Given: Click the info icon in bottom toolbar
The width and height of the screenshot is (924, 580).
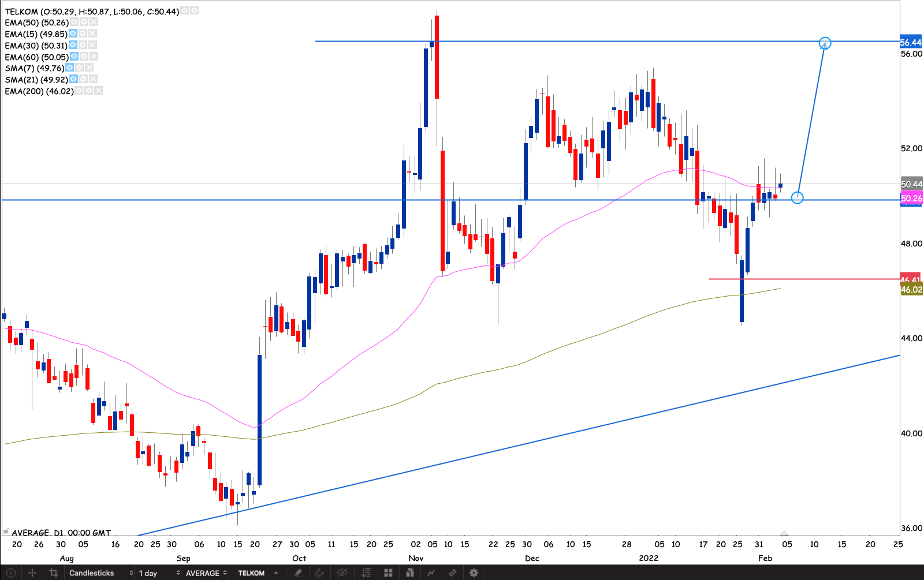Looking at the screenshot, I should pyautogui.click(x=10, y=572).
